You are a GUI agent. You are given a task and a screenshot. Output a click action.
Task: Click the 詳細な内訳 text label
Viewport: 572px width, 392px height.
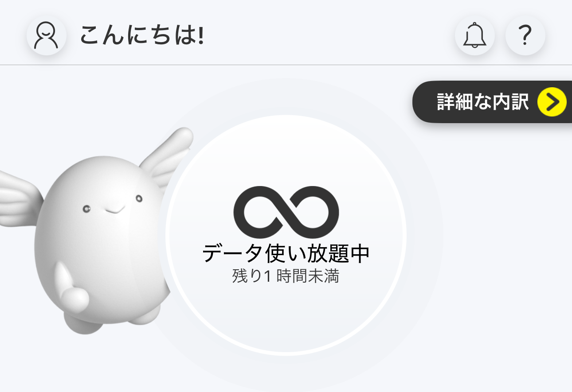[x=483, y=102]
